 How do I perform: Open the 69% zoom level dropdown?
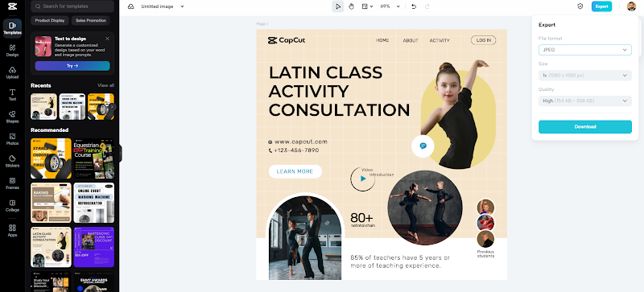[390, 6]
